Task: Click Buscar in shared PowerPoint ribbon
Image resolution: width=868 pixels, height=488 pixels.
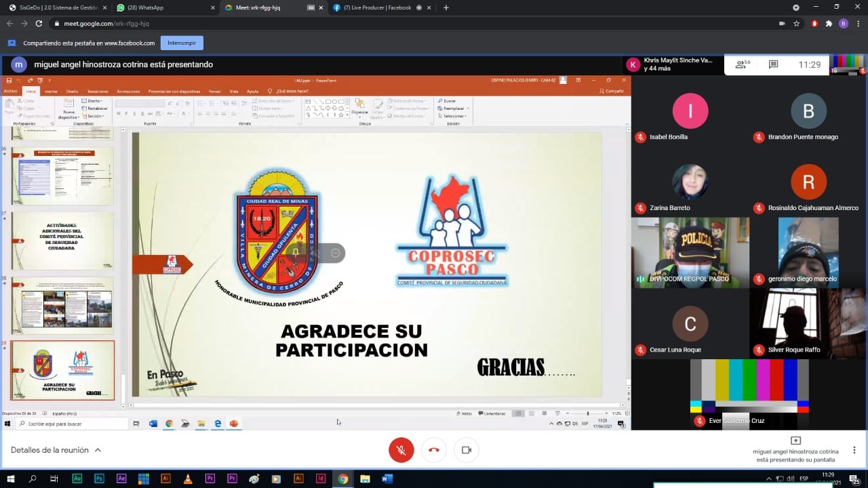Action: pyautogui.click(x=448, y=101)
